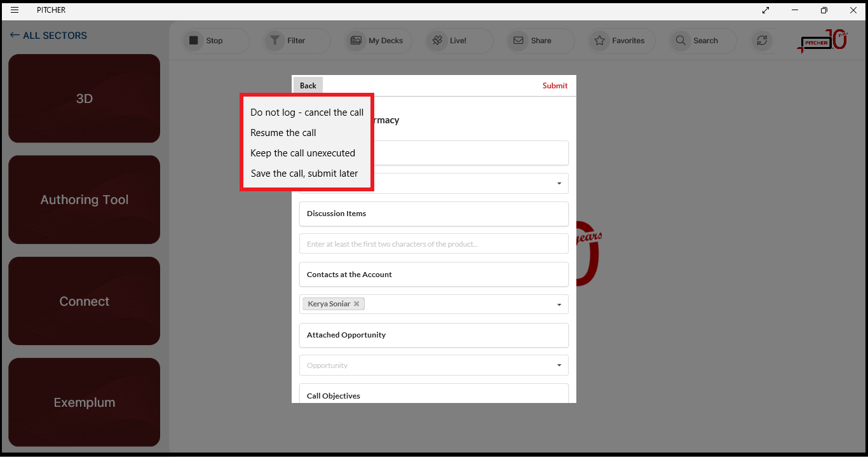Choose "Resume the call" option
The height and width of the screenshot is (457, 868).
(283, 133)
